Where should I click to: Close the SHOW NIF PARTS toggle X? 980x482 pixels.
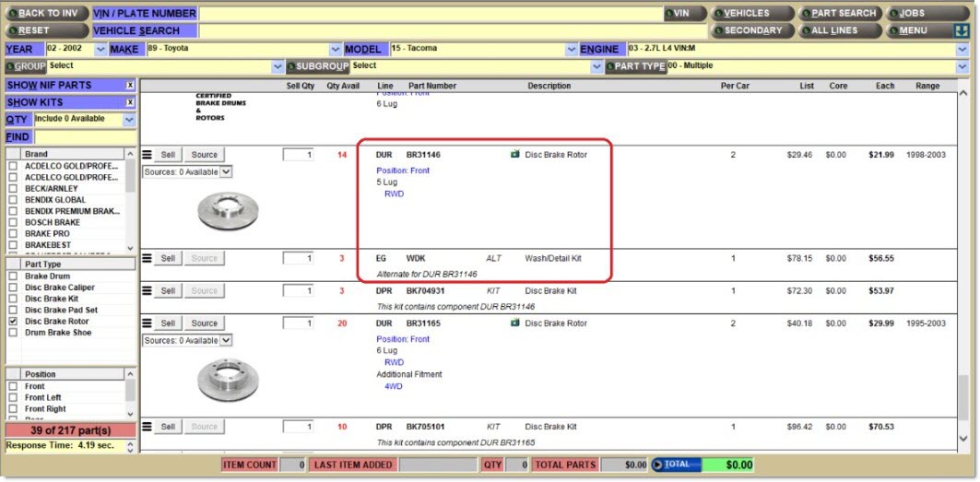click(x=130, y=85)
